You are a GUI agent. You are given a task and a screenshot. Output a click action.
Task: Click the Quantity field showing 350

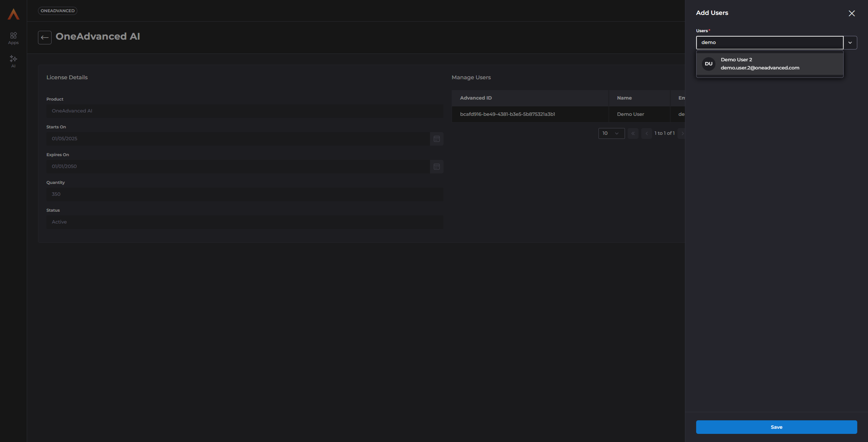245,194
